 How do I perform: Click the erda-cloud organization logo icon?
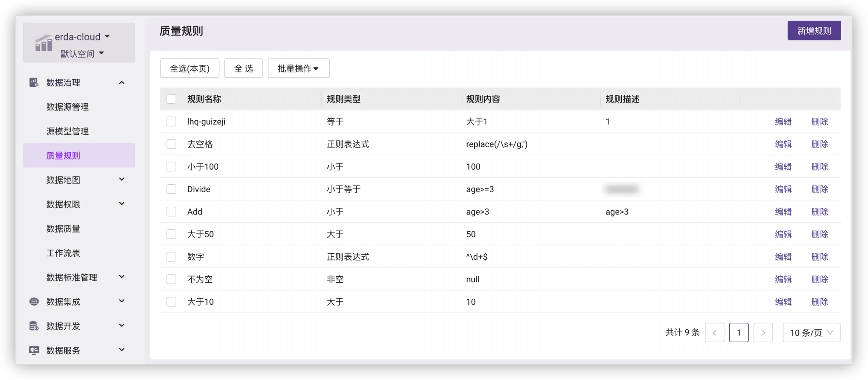[44, 43]
